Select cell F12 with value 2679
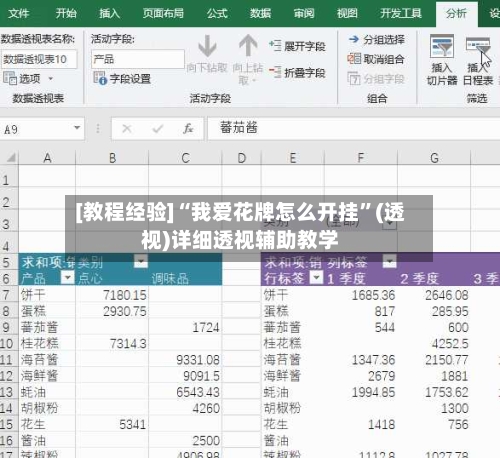 361,376
